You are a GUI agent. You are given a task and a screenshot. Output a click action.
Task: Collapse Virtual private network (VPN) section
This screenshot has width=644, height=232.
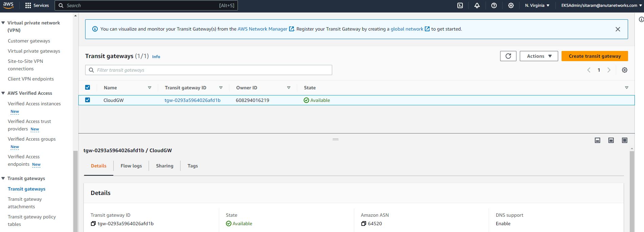[x=3, y=23]
